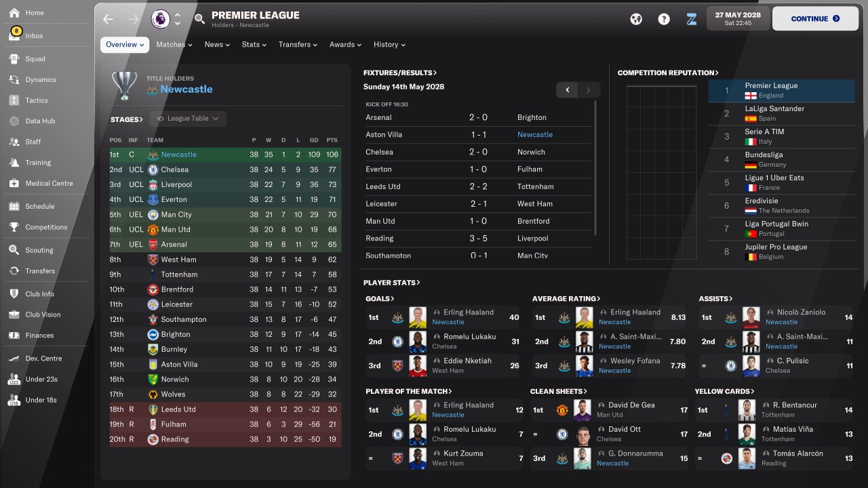Viewport: 868px width, 488px height.
Task: Open the Stages heading link
Action: tap(127, 119)
